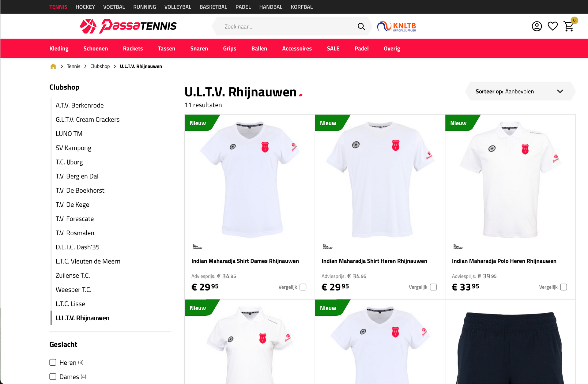Expand the Sorteer op Aanbevolen dropdown
Screen dimensions: 588x384
click(x=520, y=91)
